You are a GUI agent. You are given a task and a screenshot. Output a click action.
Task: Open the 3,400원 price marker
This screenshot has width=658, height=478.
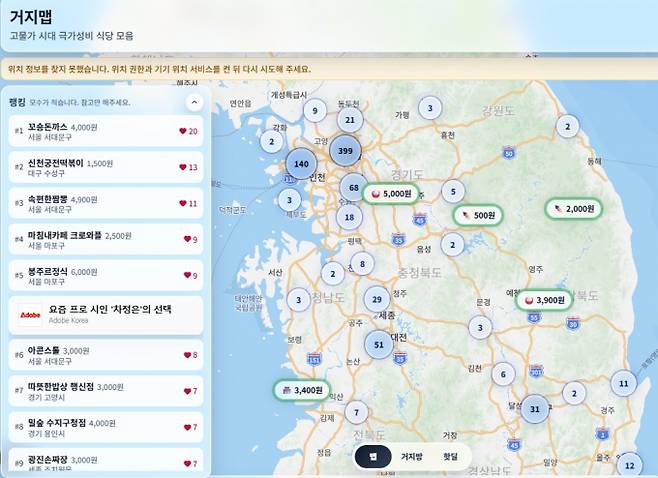302,390
